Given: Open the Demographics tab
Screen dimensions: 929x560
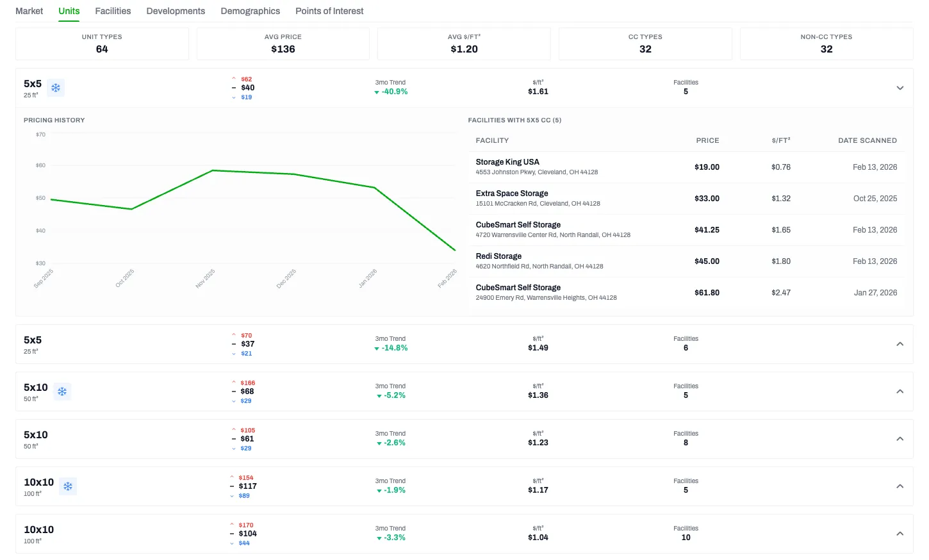Looking at the screenshot, I should (250, 11).
